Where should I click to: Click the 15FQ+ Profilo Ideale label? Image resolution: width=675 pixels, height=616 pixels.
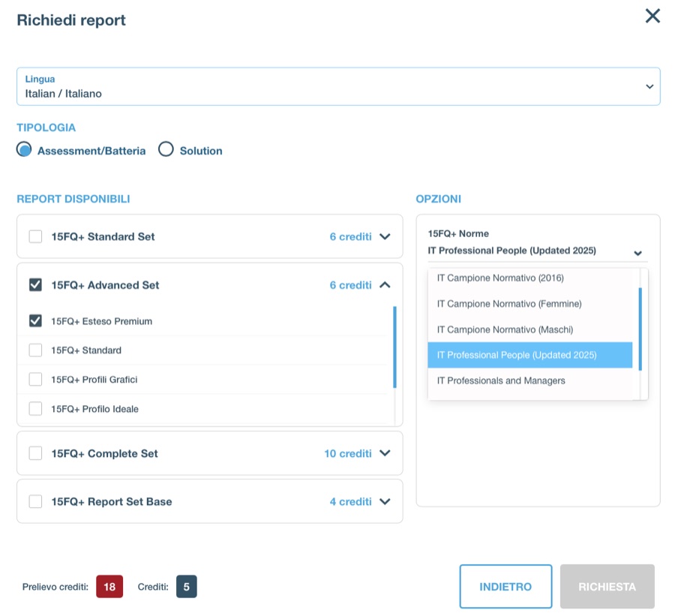pos(94,409)
